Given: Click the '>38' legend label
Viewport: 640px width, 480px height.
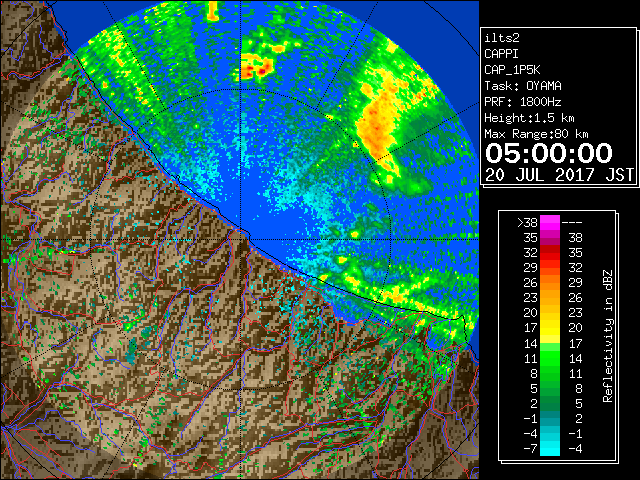Looking at the screenshot, I should [x=527, y=223].
